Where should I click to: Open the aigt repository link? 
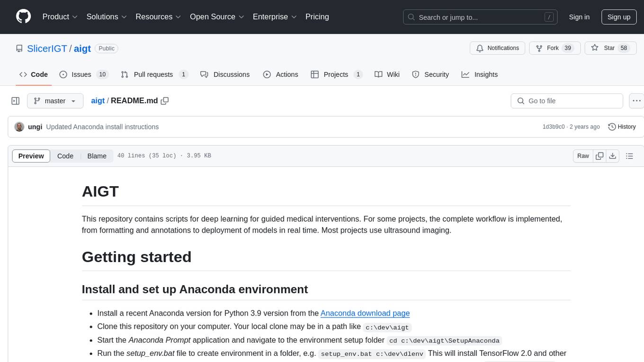point(82,48)
